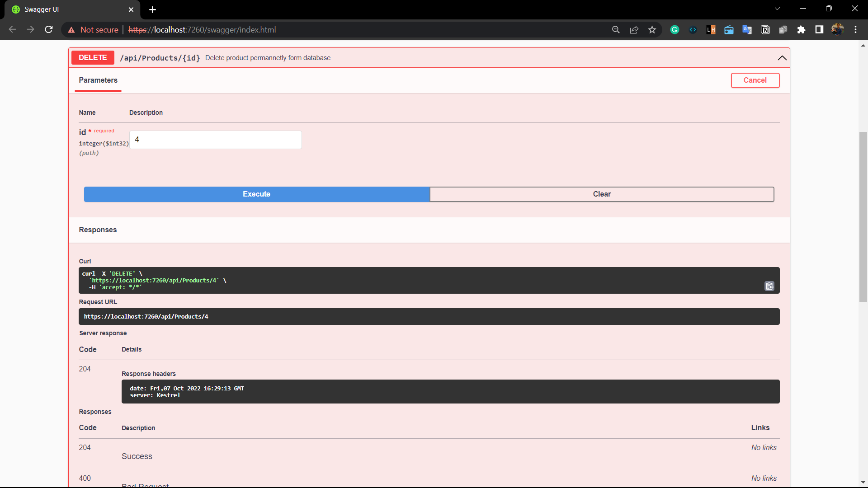Switch to the Parameters tab

[98, 80]
